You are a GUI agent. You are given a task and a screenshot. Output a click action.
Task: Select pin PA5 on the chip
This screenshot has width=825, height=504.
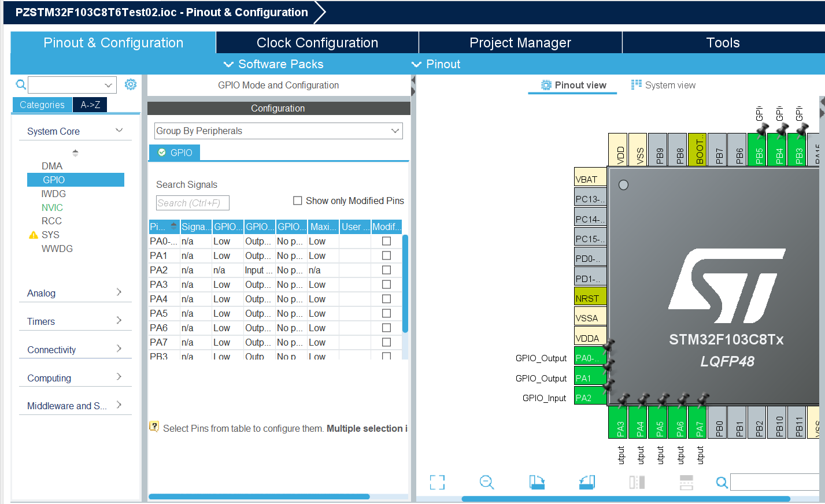coord(658,423)
